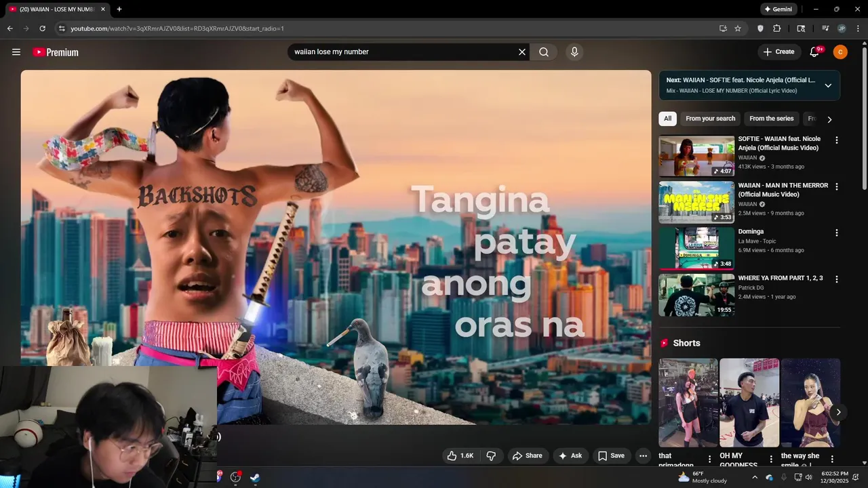This screenshot has height=488, width=868.
Task: Open WAIIAN - MAN IN THE MERROR title
Action: point(783,190)
